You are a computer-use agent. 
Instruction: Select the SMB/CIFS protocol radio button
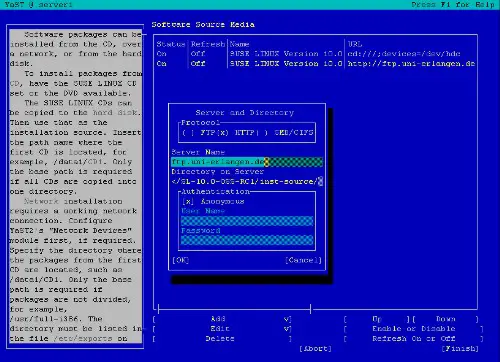286,132
